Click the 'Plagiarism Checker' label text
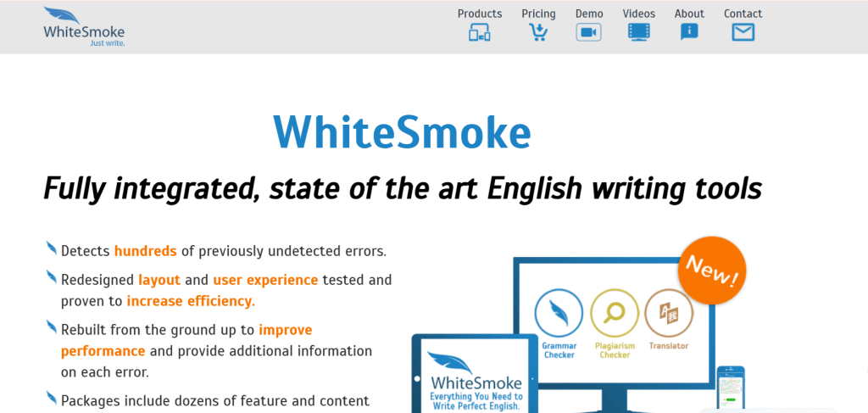868x413 pixels. click(x=615, y=350)
